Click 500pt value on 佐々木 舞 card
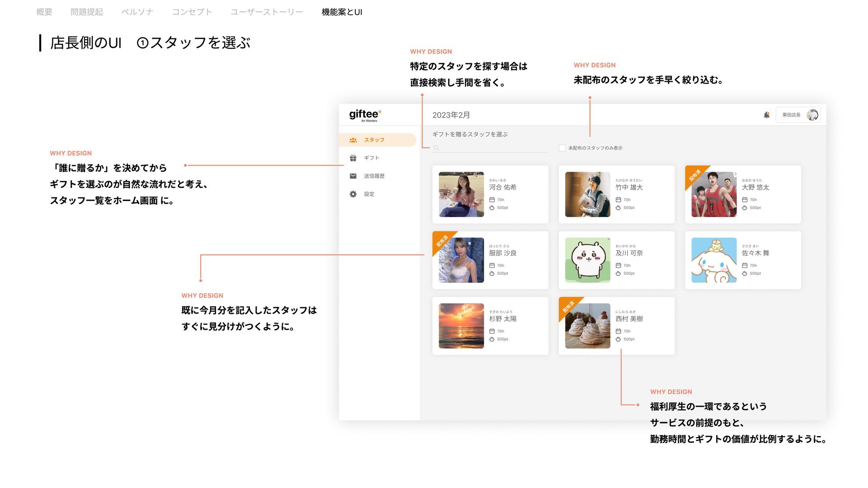Viewport: 868px width, 488px height. tap(755, 273)
